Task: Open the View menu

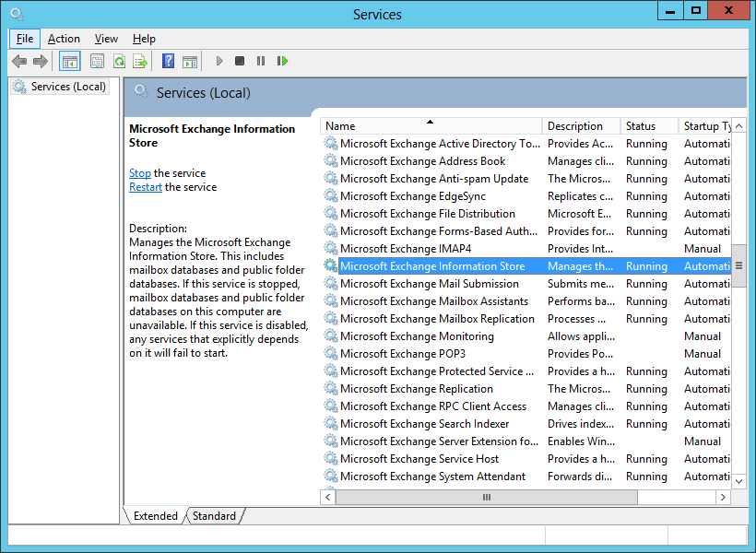Action: pyautogui.click(x=106, y=39)
